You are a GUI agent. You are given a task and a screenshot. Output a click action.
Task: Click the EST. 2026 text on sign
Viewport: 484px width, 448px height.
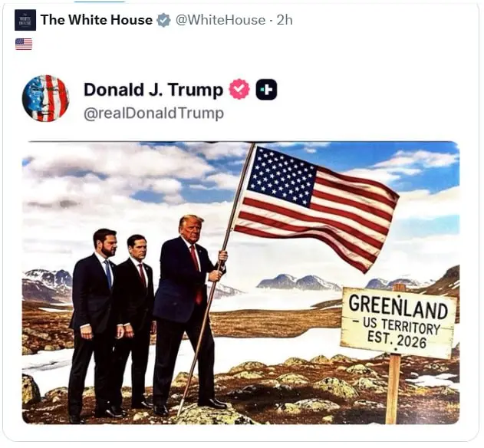[397, 340]
